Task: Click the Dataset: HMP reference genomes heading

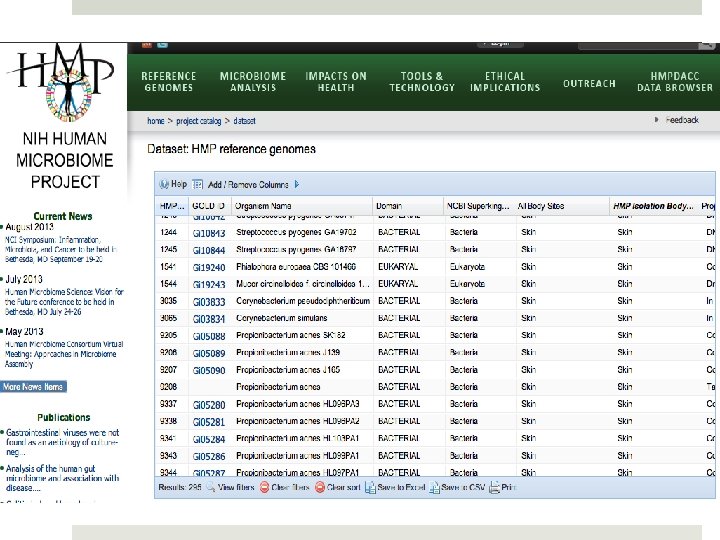Action: [231, 149]
